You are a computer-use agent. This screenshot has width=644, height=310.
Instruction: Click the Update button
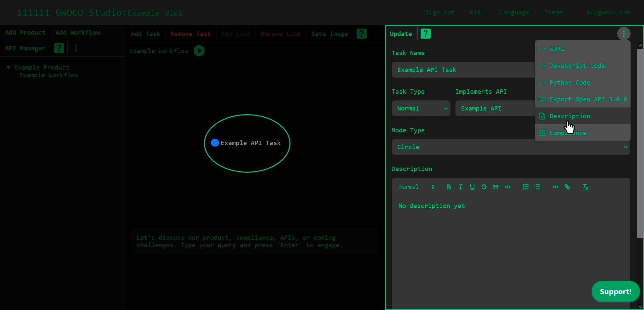click(401, 34)
